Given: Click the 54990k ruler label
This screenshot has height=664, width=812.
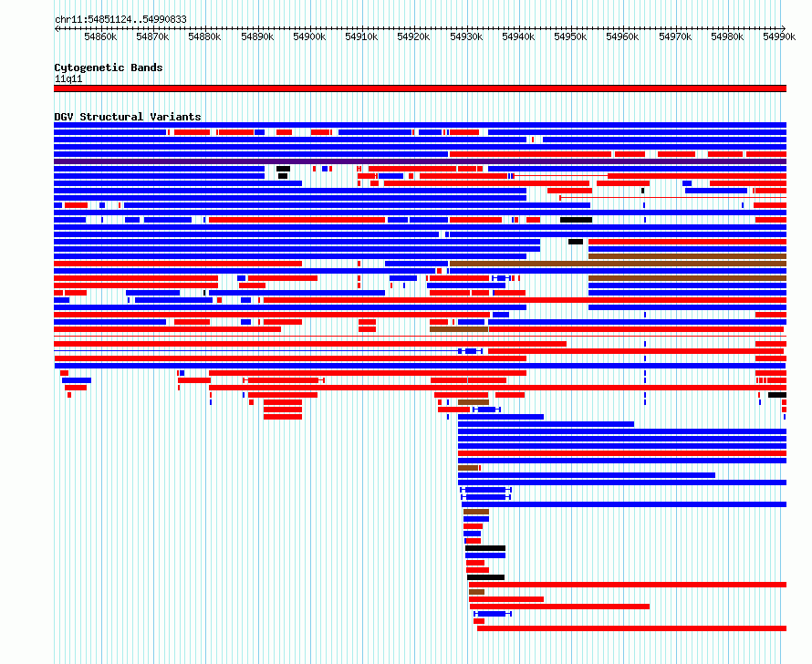Looking at the screenshot, I should point(779,36).
